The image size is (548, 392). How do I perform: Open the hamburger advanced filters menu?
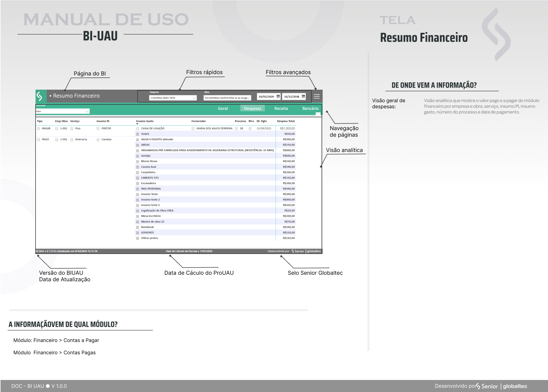click(317, 96)
